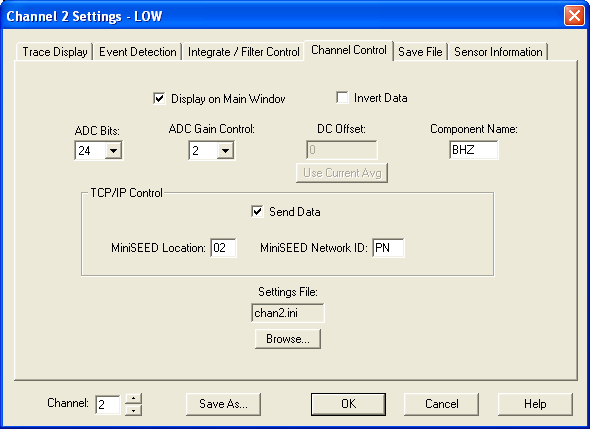Open Integrate / Filter Control tab
Screen dimensions: 590x429
pyautogui.click(x=243, y=52)
